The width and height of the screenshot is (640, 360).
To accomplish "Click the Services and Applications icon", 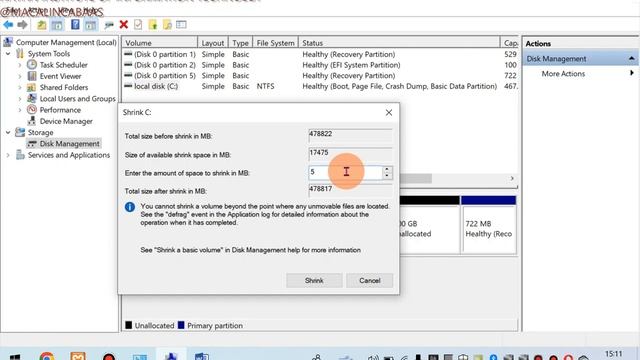I will pyautogui.click(x=20, y=155).
